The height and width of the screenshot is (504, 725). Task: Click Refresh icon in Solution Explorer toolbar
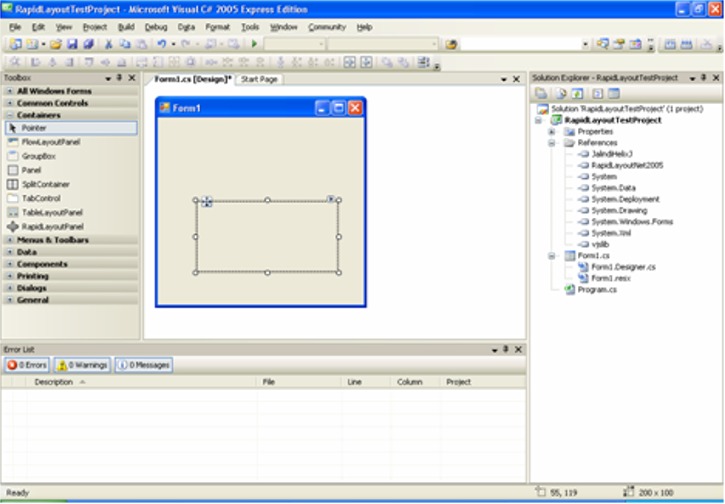578,93
